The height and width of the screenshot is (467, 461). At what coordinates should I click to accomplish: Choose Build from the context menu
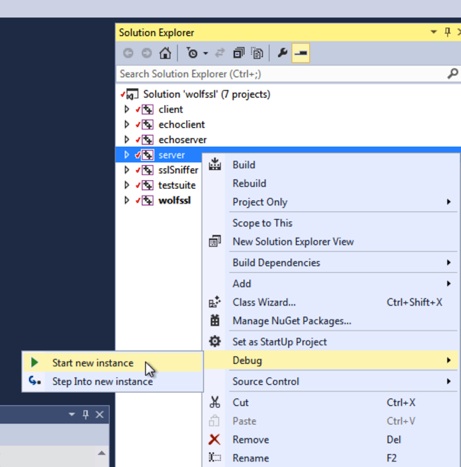tap(330, 165)
